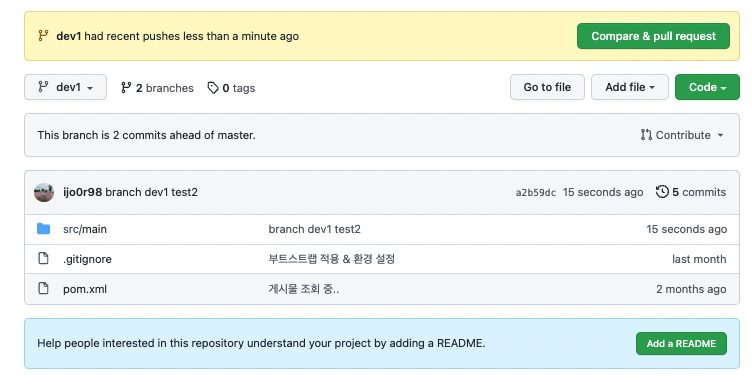
Task: Click the Compare & pull request button
Action: (653, 36)
